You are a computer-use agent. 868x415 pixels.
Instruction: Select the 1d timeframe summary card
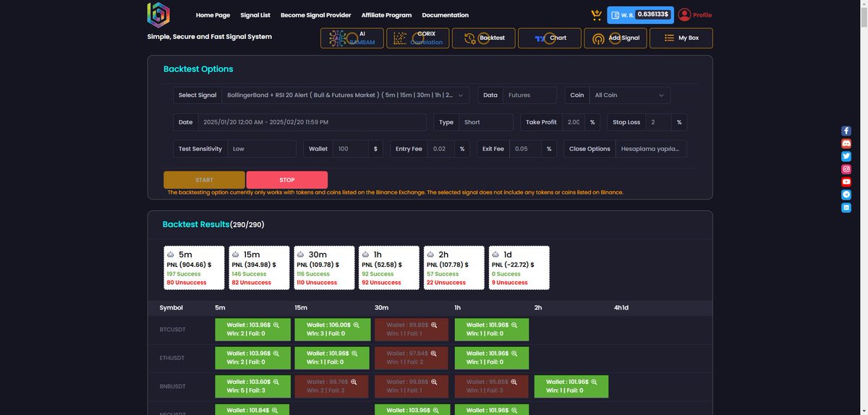tap(519, 268)
